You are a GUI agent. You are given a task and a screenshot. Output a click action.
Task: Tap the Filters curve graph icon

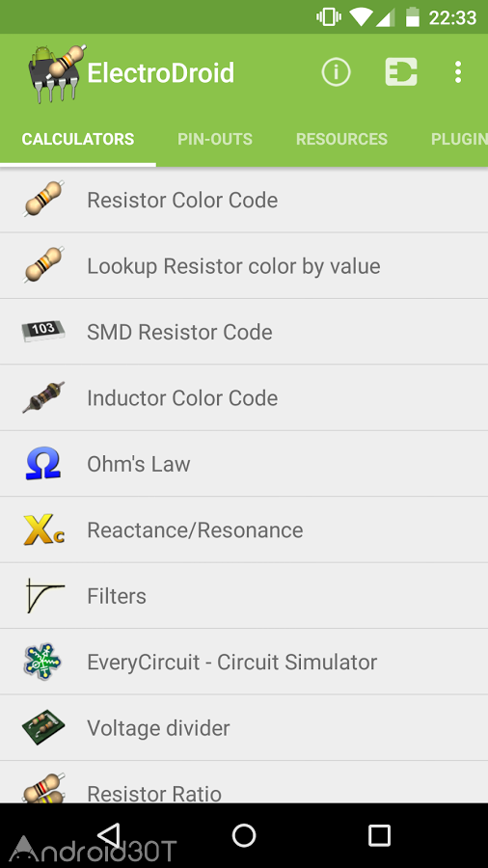coord(44,596)
